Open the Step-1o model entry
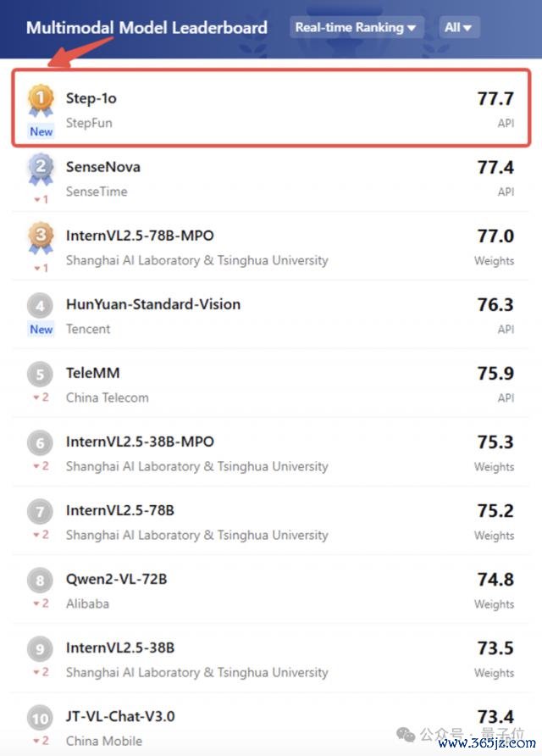This screenshot has width=542, height=756. [271, 108]
